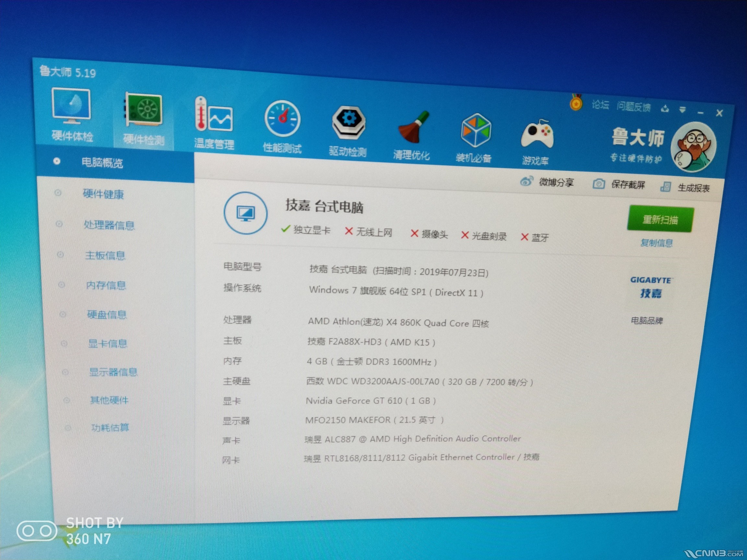Minimize the 鲁大师 window

coord(701,112)
